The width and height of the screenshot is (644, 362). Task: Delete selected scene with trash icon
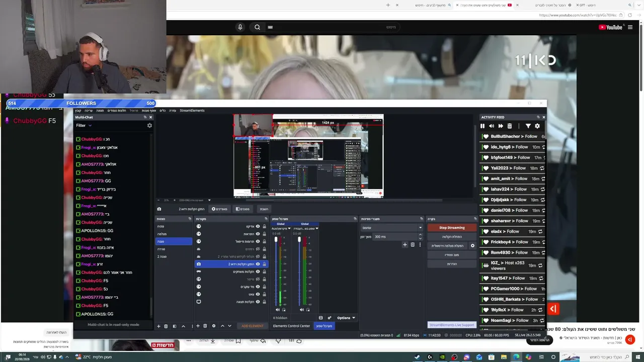click(x=166, y=326)
